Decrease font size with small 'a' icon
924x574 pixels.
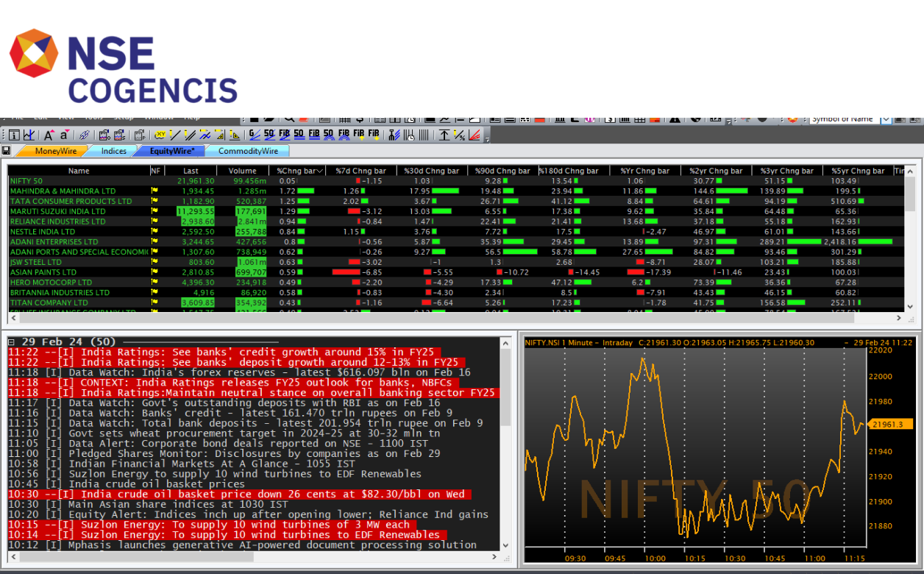coord(65,135)
